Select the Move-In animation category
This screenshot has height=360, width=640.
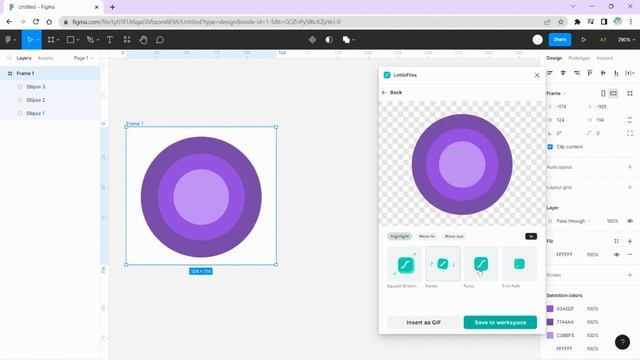click(427, 236)
